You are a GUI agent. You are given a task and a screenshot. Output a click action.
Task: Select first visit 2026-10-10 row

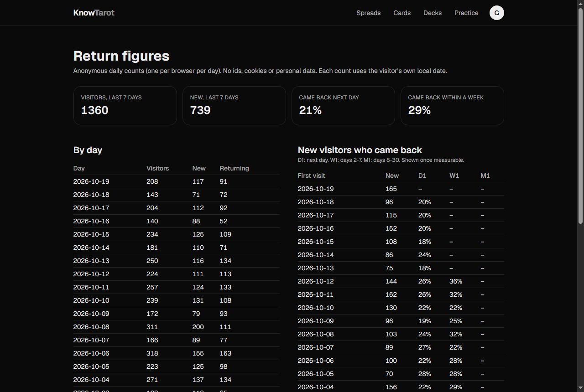(x=401, y=308)
